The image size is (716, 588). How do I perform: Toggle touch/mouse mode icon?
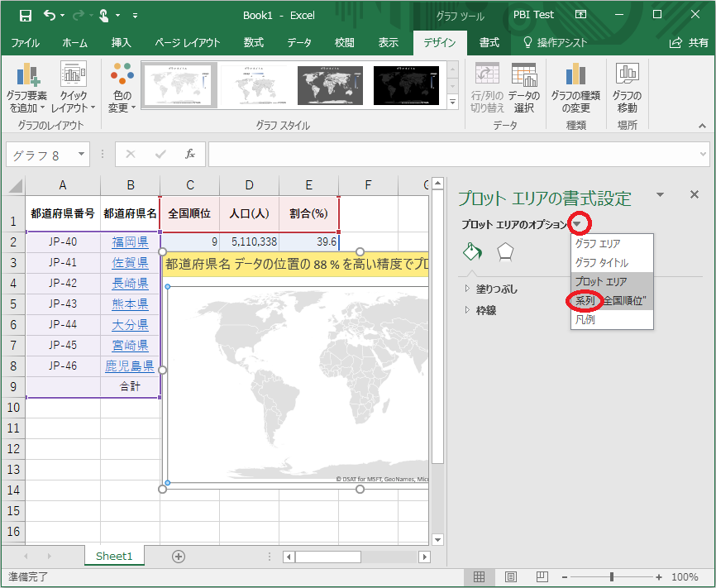(x=104, y=16)
